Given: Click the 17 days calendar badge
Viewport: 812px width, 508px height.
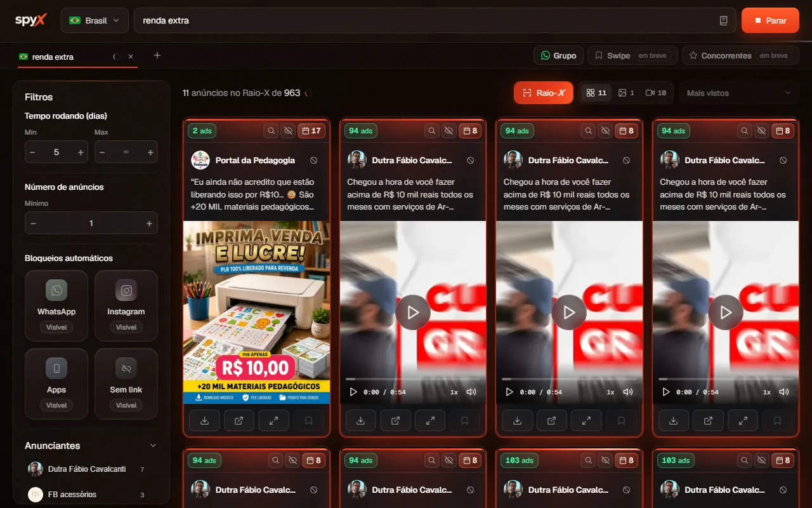Looking at the screenshot, I should 311,131.
